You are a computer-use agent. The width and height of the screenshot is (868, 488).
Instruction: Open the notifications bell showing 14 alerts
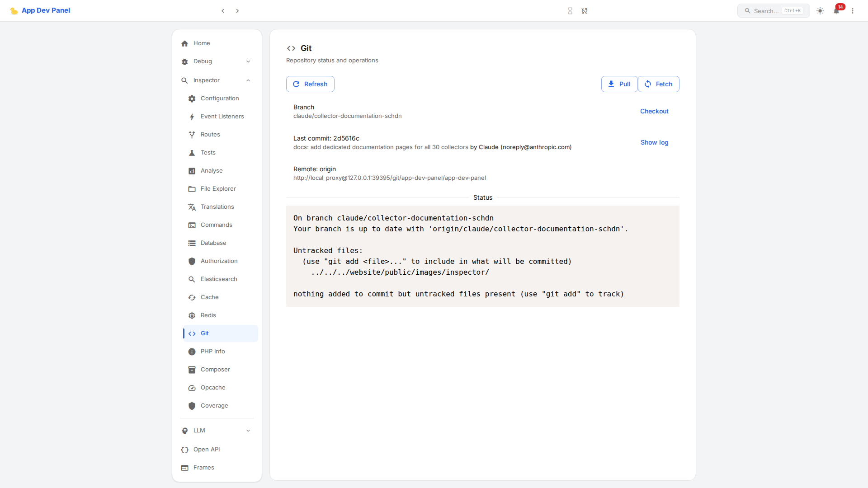pyautogui.click(x=836, y=11)
